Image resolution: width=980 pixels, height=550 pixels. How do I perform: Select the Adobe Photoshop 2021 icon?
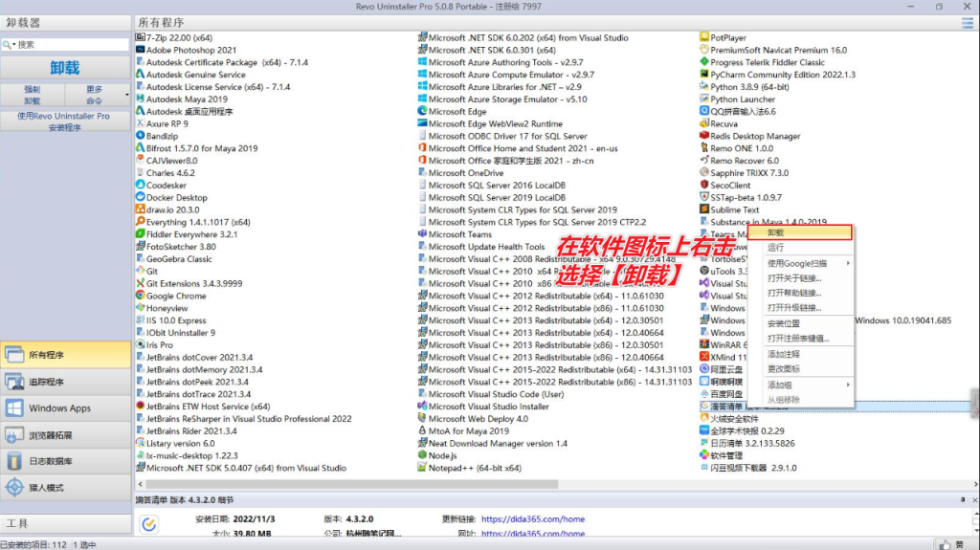(x=141, y=50)
